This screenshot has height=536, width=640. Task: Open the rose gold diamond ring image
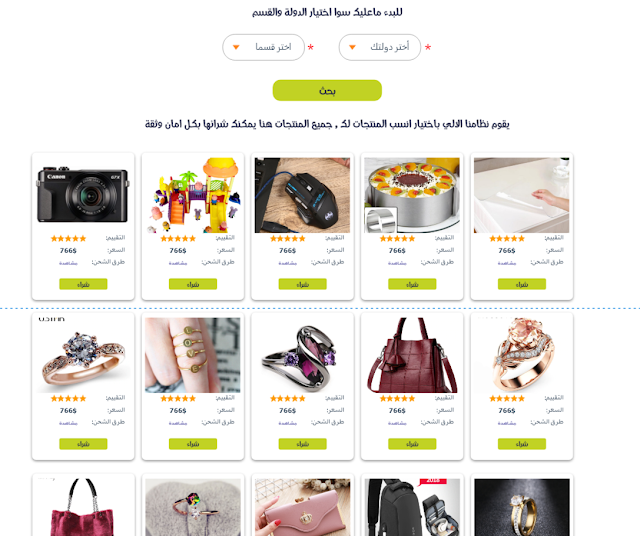[83, 355]
